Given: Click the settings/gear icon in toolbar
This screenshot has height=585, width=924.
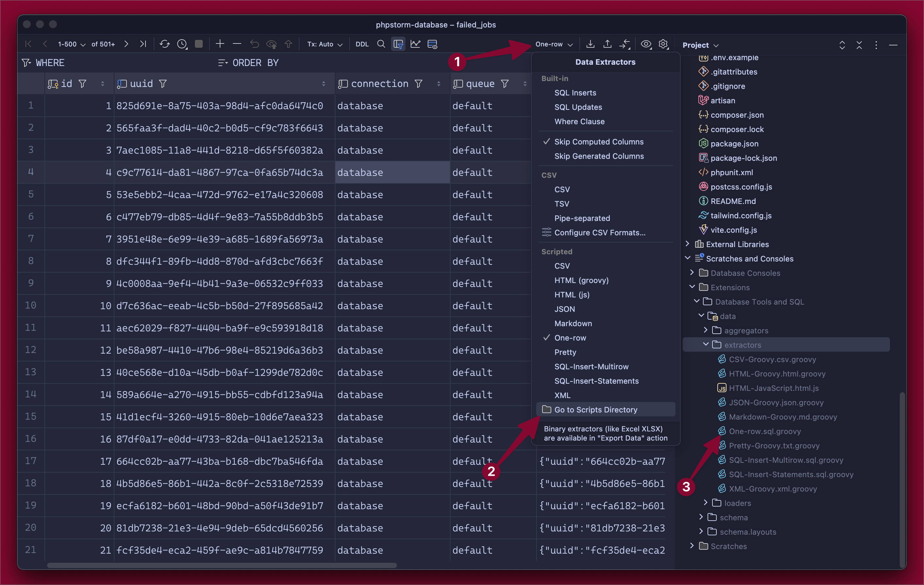Looking at the screenshot, I should (x=663, y=44).
